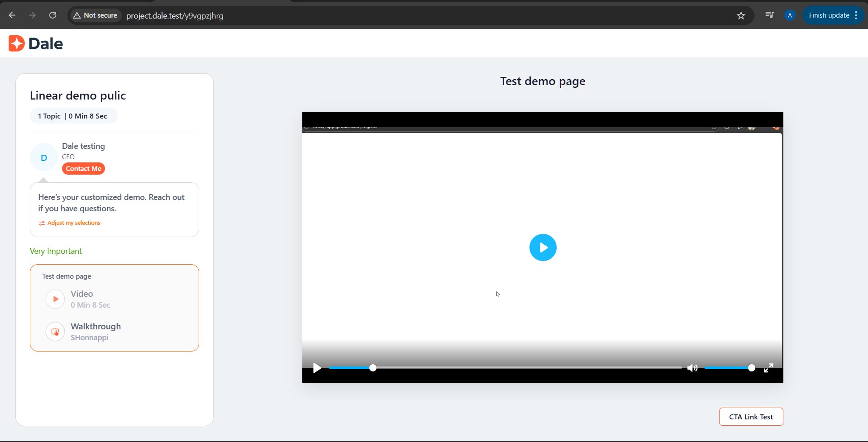Image resolution: width=868 pixels, height=442 pixels.
Task: Click the video progress seek bar handle
Action: pos(373,368)
